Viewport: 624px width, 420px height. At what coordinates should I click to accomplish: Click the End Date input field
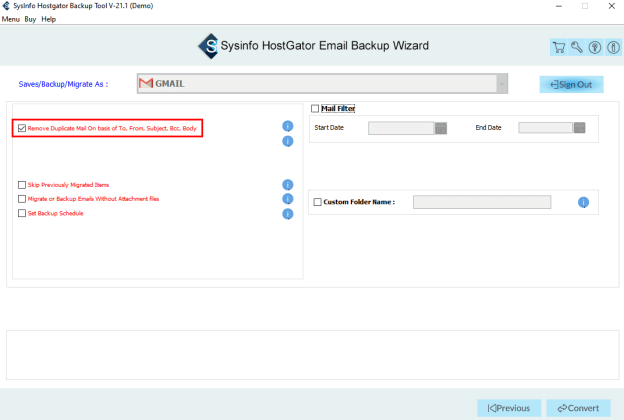(545, 128)
